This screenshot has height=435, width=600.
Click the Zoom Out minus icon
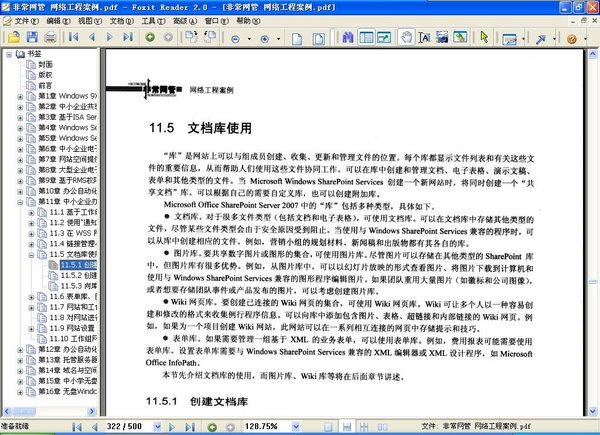[236, 39]
